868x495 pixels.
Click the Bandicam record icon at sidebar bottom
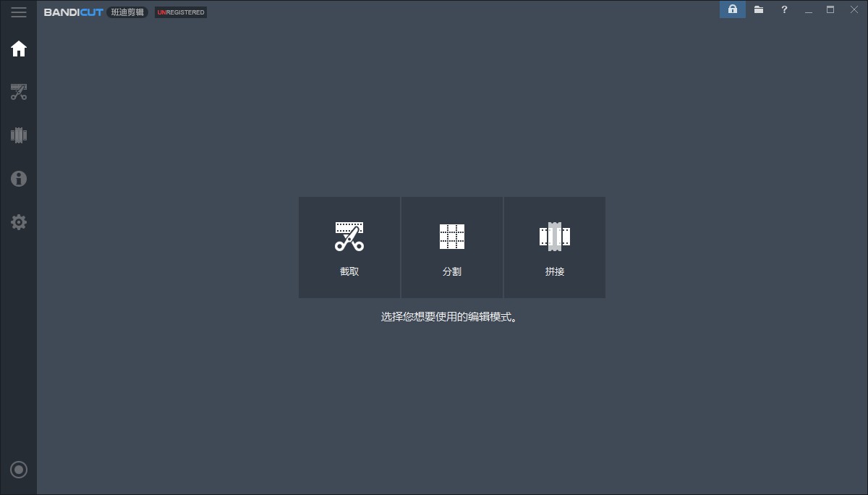click(19, 470)
